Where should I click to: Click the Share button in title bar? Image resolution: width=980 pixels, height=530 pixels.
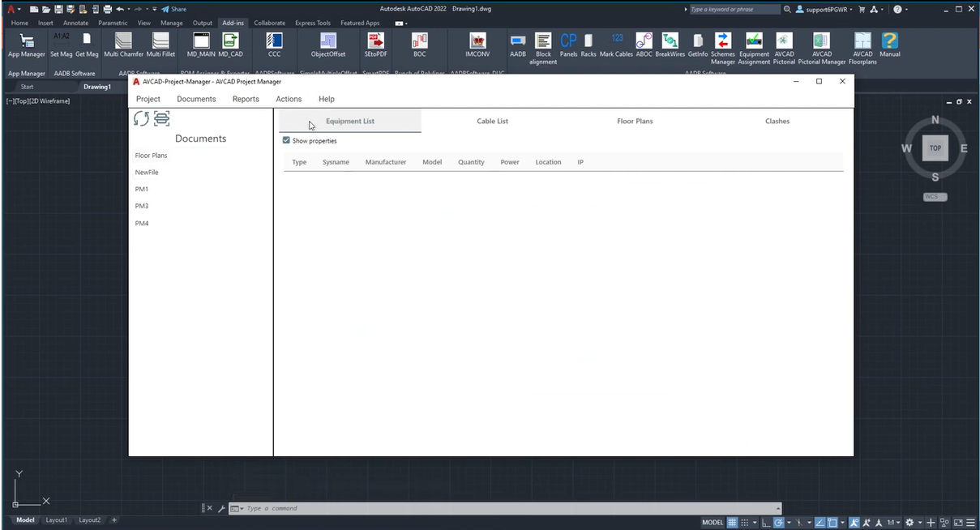coord(173,9)
